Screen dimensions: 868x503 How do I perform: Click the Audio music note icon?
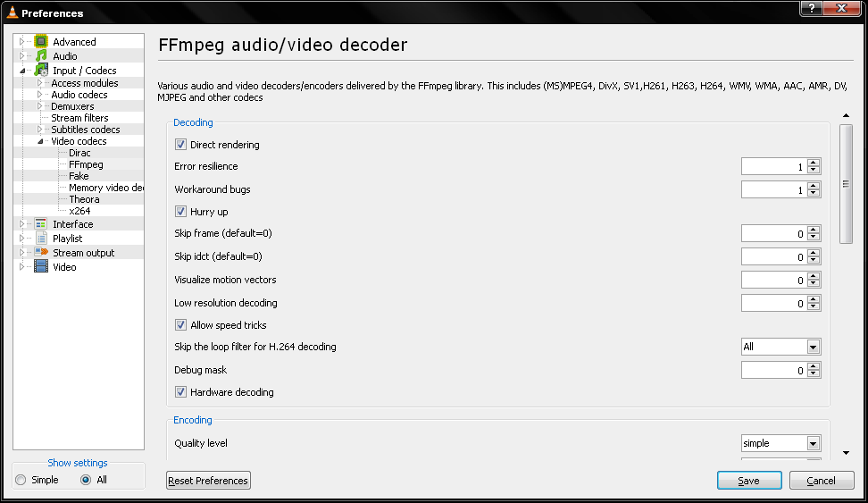41,56
